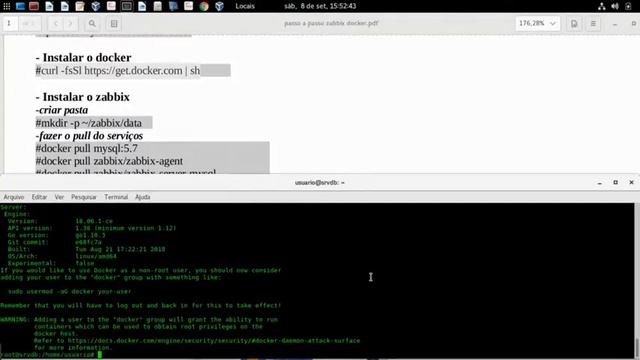Open the network status icon
Image resolution: width=640 pixels, height=360 pixels.
602,6
